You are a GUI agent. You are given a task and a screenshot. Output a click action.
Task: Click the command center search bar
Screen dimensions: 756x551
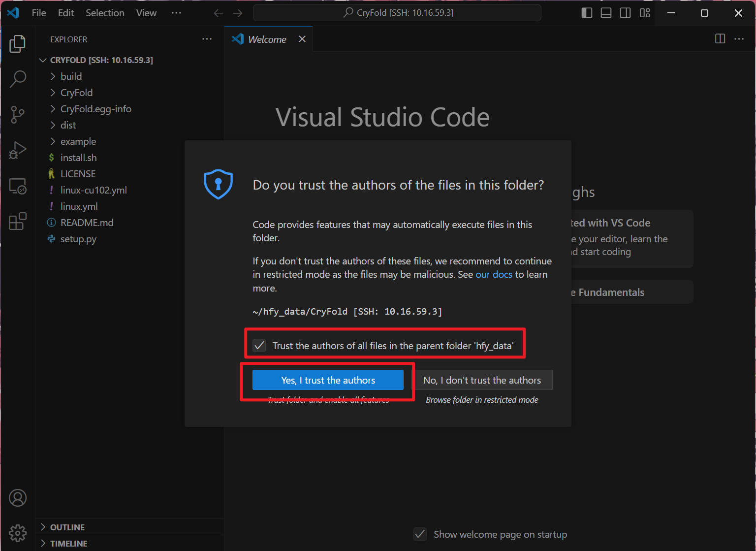397,12
